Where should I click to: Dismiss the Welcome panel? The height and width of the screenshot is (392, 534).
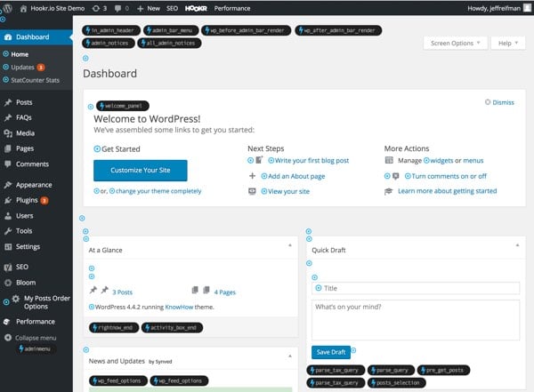[499, 102]
